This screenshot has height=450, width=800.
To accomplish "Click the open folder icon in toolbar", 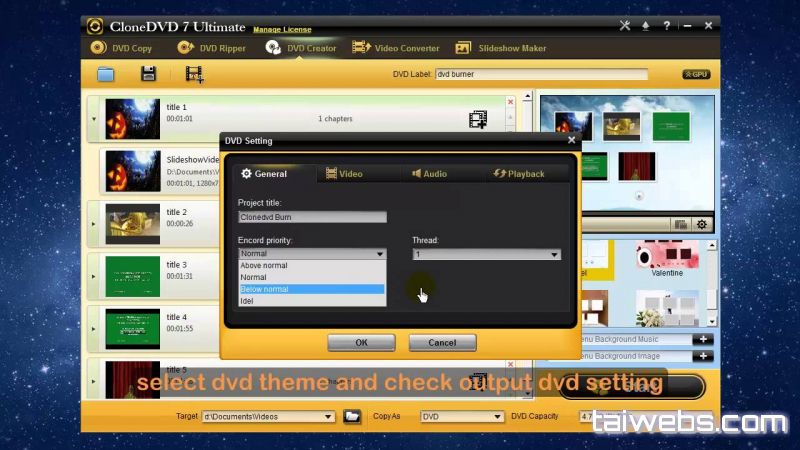I will (105, 74).
